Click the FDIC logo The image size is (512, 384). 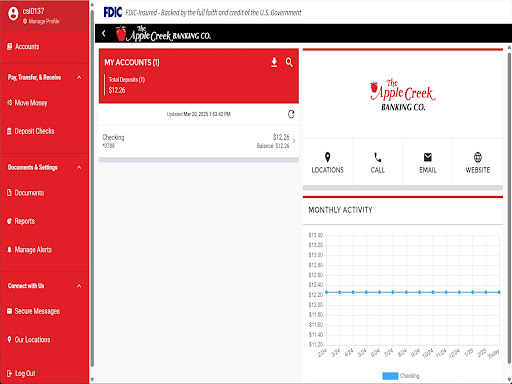[x=113, y=12]
